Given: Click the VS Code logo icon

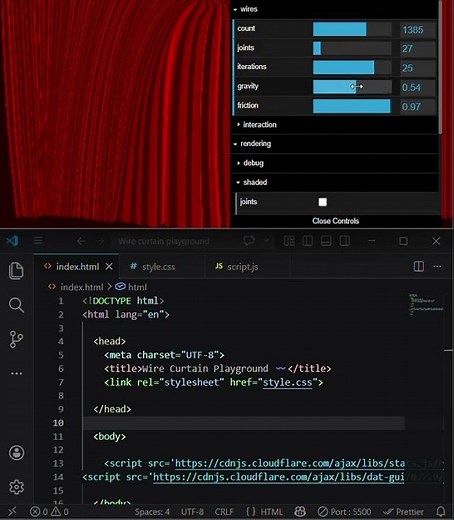Looking at the screenshot, I should pos(13,241).
